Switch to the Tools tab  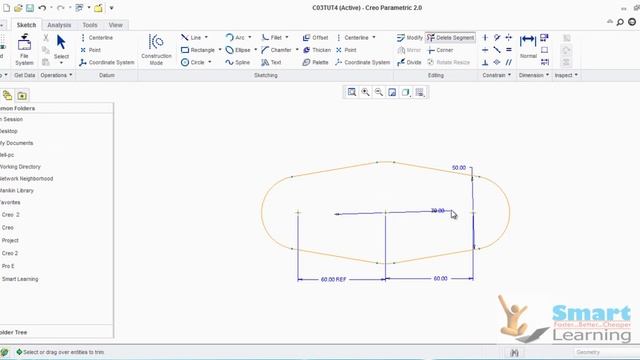[90, 25]
